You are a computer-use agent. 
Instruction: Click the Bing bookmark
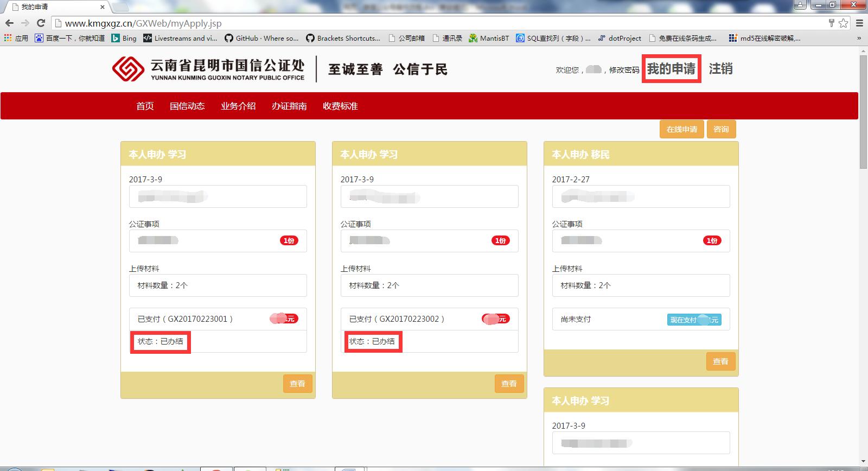click(124, 38)
